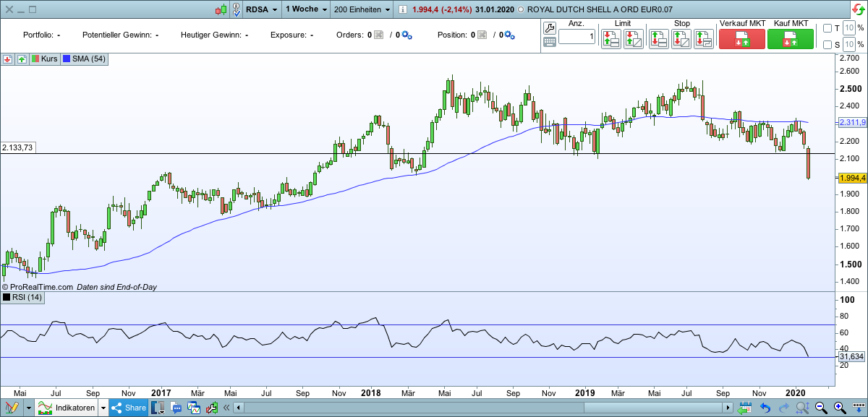Enable the S checkbox
The width and height of the screenshot is (868, 417).
(x=828, y=45)
